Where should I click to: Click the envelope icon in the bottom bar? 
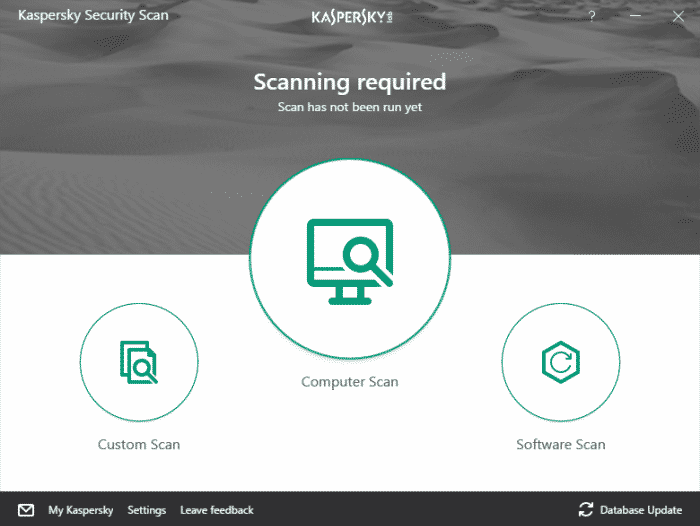[x=26, y=510]
